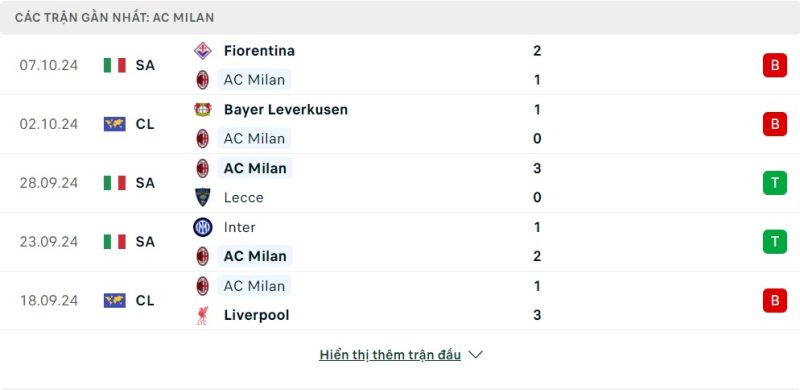Select the Inter team name
The height and width of the screenshot is (390, 800).
pyautogui.click(x=239, y=227)
